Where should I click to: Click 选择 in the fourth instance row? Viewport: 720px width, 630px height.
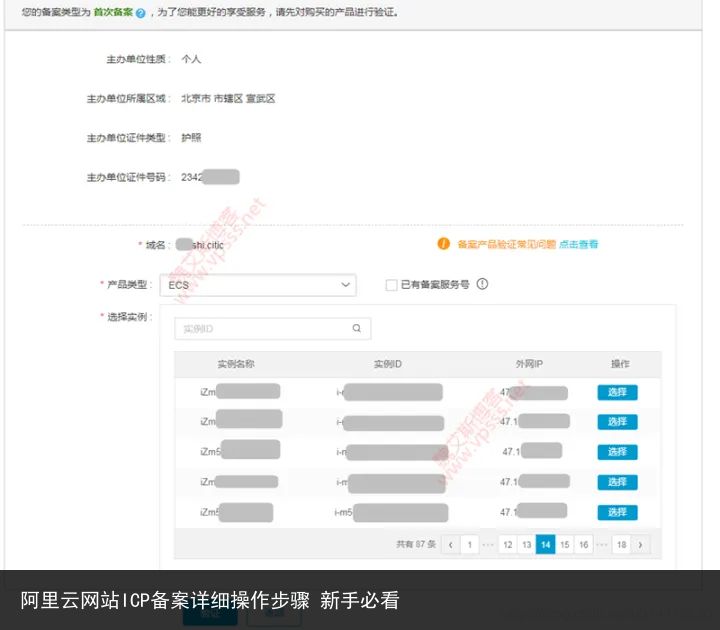click(617, 482)
